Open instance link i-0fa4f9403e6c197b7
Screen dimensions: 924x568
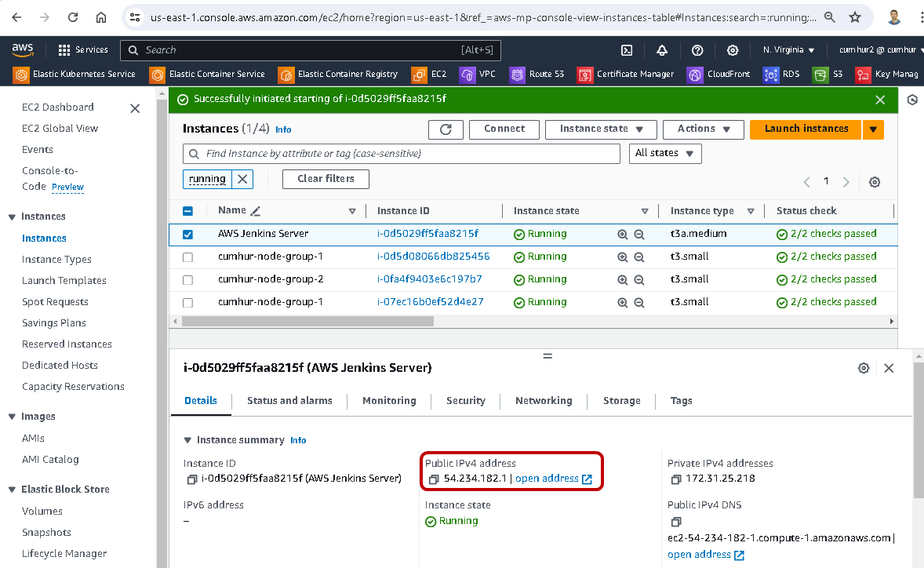[430, 279]
